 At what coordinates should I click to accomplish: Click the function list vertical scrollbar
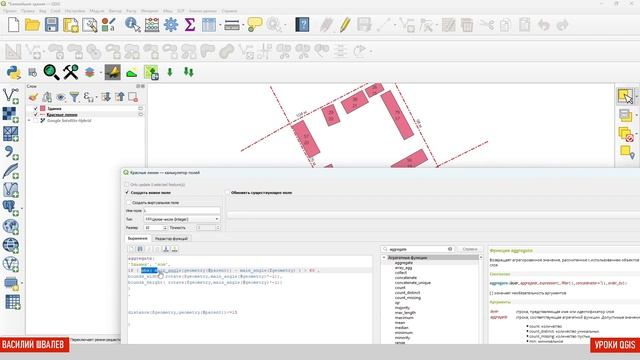[x=480, y=300]
